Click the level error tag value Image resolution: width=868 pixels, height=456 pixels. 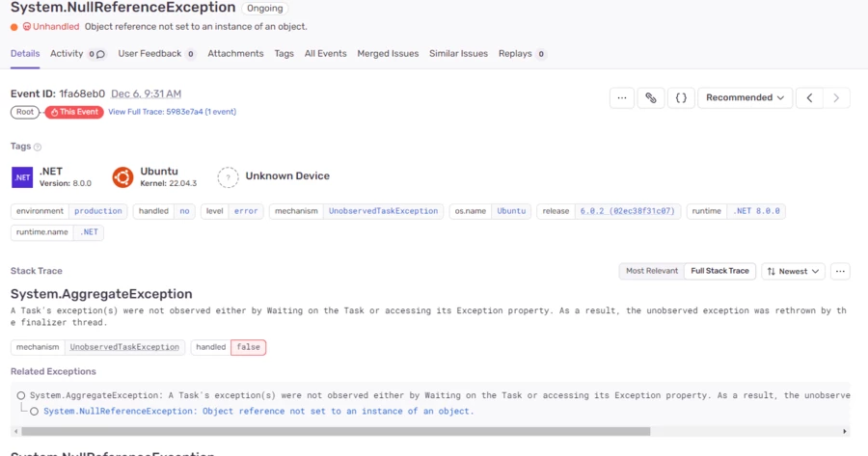pyautogui.click(x=246, y=211)
